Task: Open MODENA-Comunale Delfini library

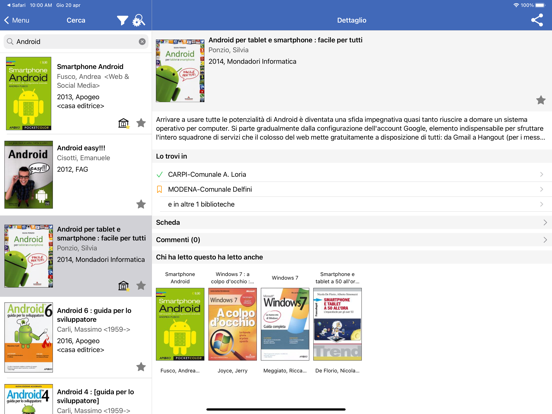Action: coord(352,189)
